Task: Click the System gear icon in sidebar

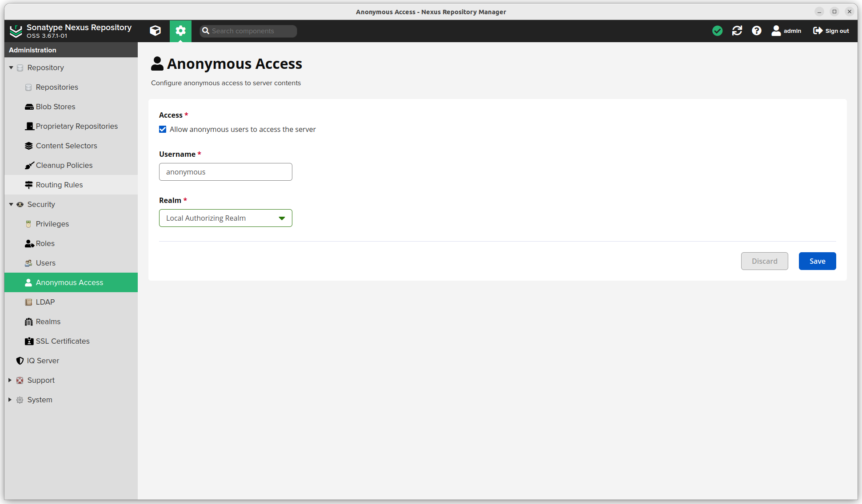Action: 20,400
